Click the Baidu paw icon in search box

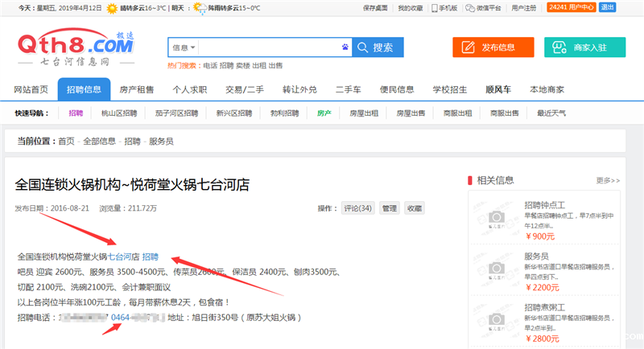pyautogui.click(x=345, y=47)
